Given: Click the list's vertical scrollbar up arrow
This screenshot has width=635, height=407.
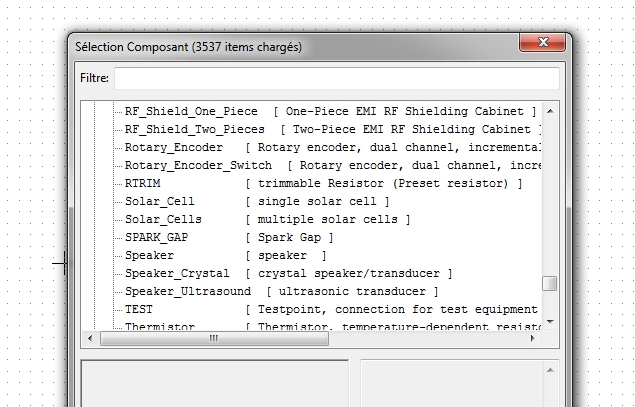Looking at the screenshot, I should 550,109.
